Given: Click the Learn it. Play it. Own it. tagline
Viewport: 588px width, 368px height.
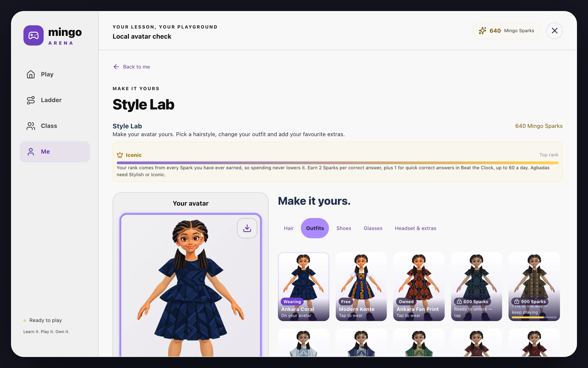Looking at the screenshot, I should (46, 332).
